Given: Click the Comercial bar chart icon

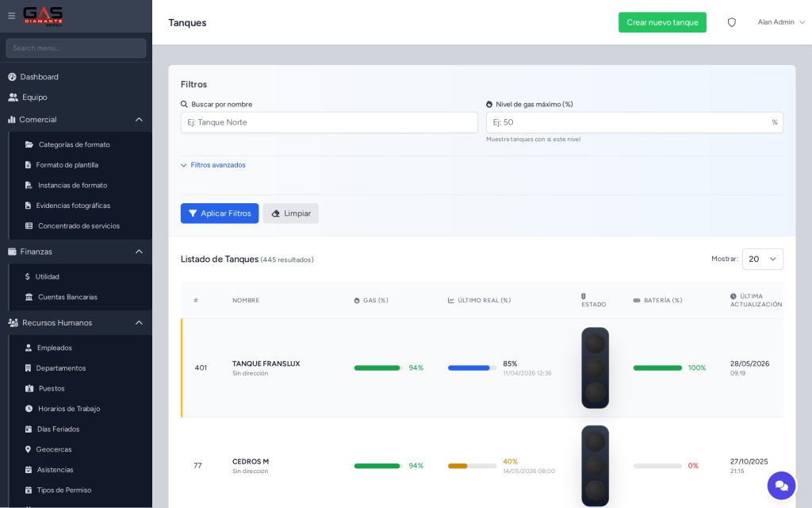Looking at the screenshot, I should 11,119.
